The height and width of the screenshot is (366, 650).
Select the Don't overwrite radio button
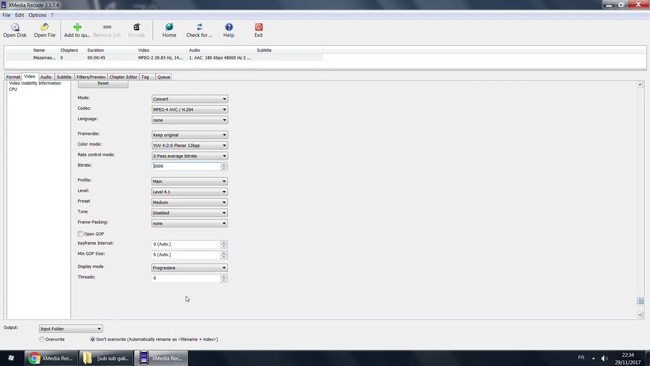[x=92, y=339]
